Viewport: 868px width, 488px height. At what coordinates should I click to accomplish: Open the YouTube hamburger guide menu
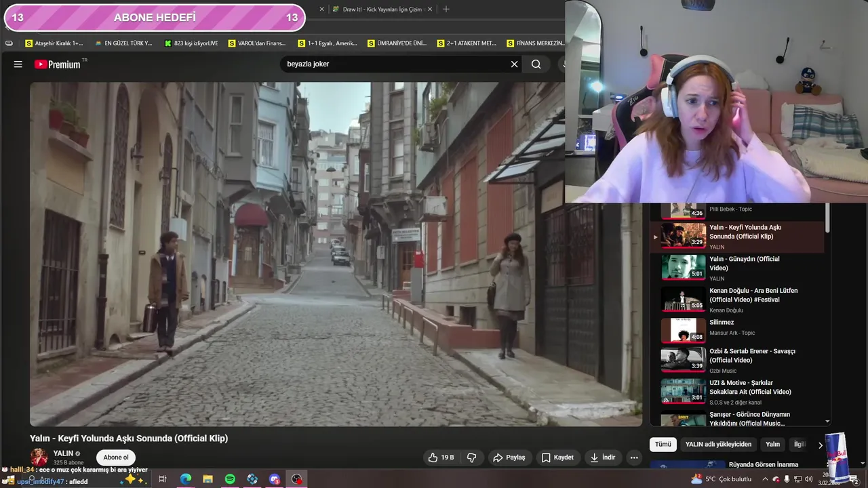[18, 64]
